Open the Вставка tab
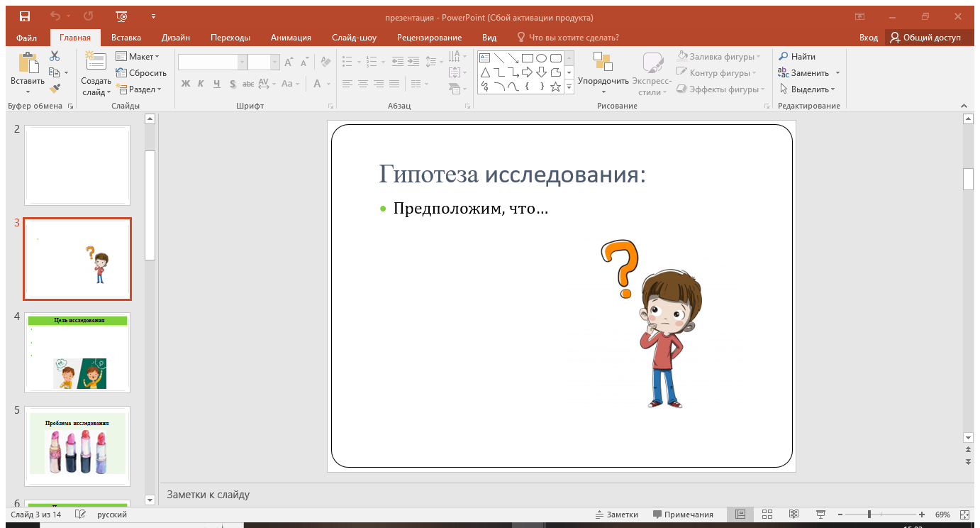The height and width of the screenshot is (528, 980). tap(126, 38)
